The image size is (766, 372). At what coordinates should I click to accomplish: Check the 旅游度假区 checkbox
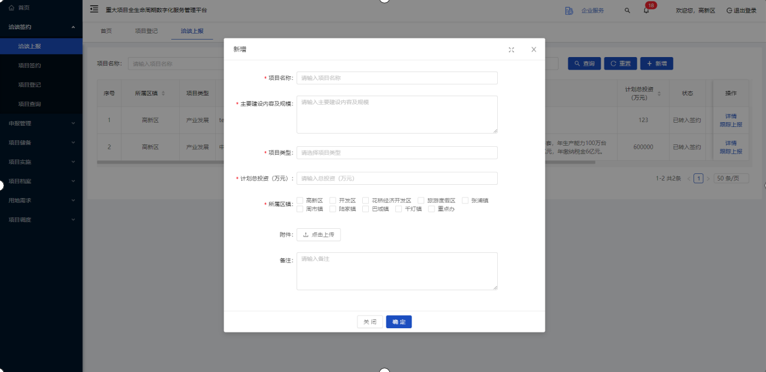point(421,200)
